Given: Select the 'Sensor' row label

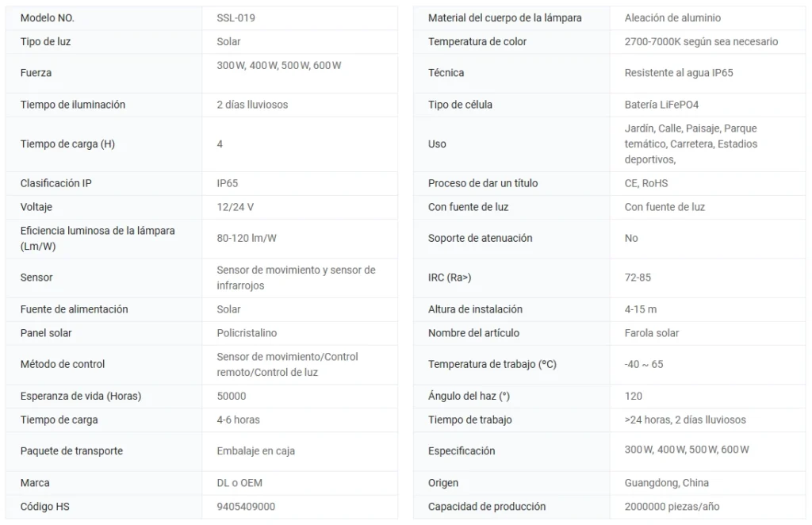Looking at the screenshot, I should 36,278.
